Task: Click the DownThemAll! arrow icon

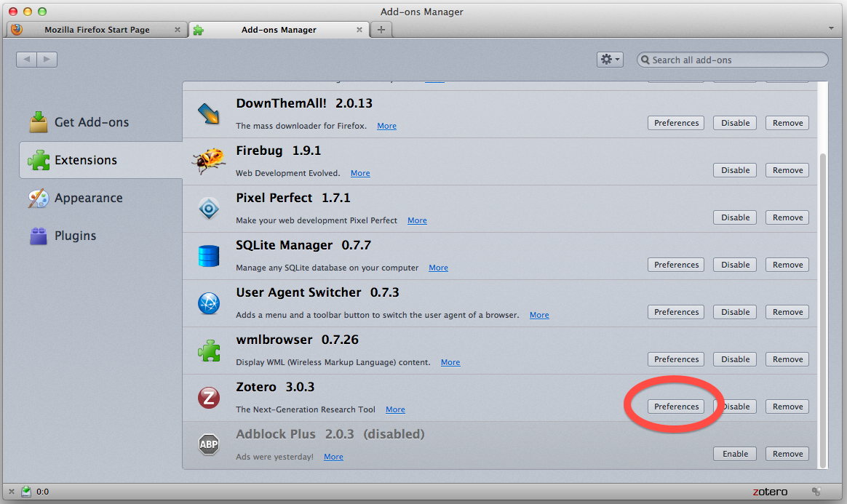Action: pos(209,114)
